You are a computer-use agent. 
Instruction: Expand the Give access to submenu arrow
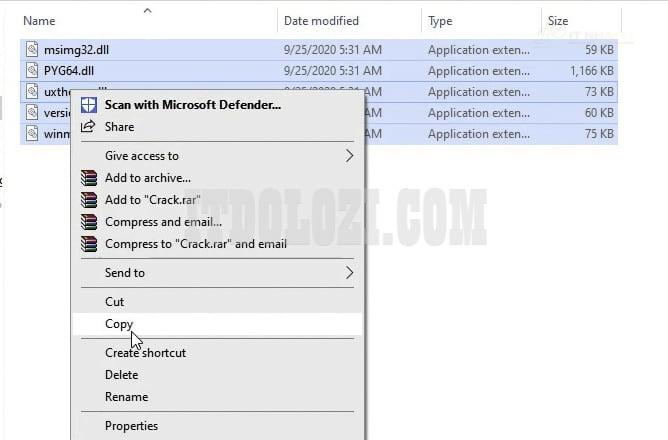(349, 156)
